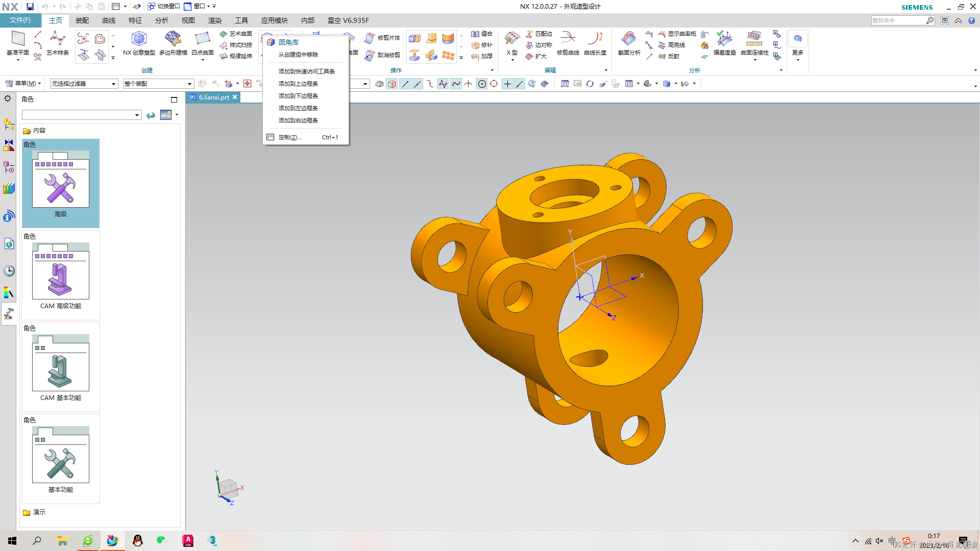Viewport: 980px width, 551px height.
Task: Select the 修剪曲线 trim curve tool
Action: point(568,43)
